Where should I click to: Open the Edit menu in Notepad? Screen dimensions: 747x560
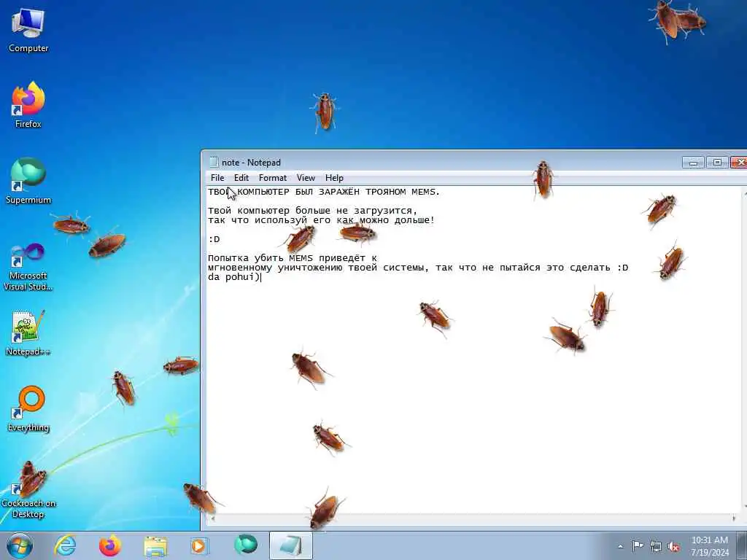click(241, 178)
